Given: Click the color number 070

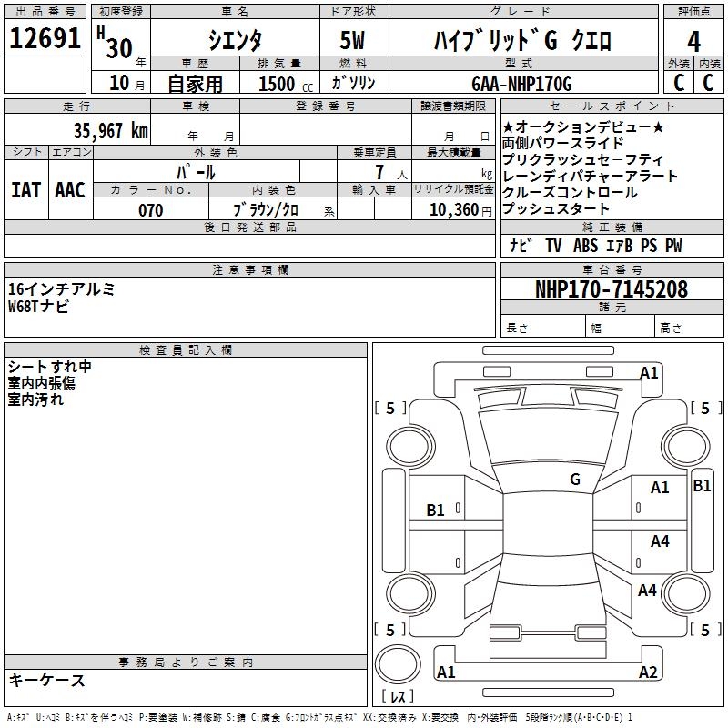Looking at the screenshot, I should point(150,210).
